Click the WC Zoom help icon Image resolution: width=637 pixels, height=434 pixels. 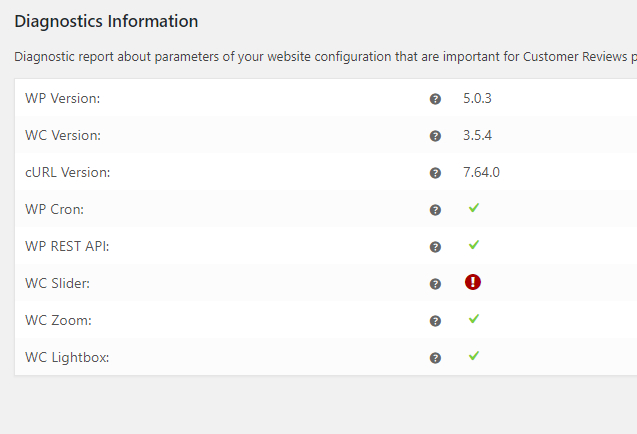coord(435,321)
